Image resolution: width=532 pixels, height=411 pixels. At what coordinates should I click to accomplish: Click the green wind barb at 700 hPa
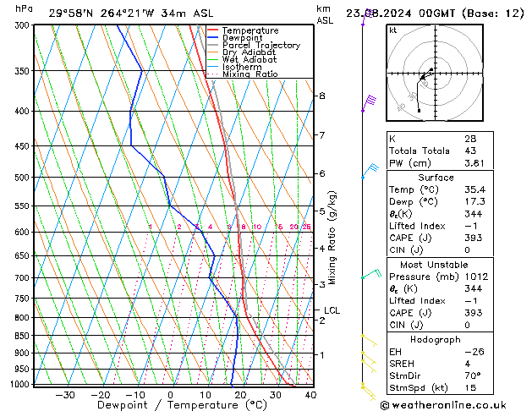[372, 274]
